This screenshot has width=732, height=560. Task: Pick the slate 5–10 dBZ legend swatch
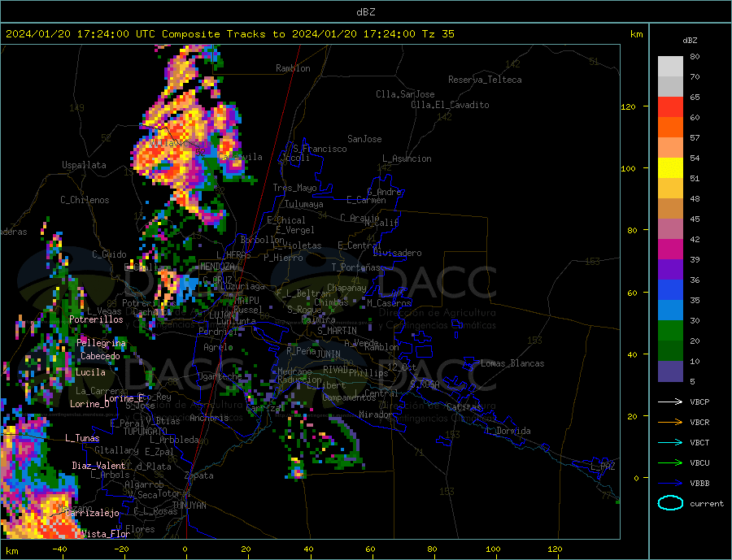click(670, 371)
